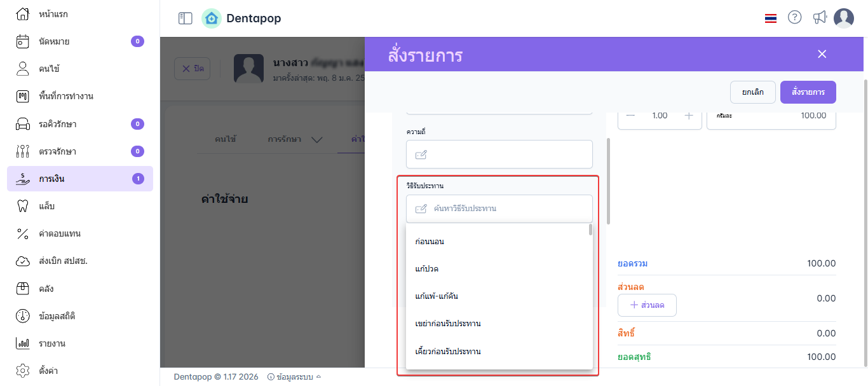Click the ค้นหาวิธีรับประทาน search field
Screen dimensions: 868x386
tap(499, 209)
